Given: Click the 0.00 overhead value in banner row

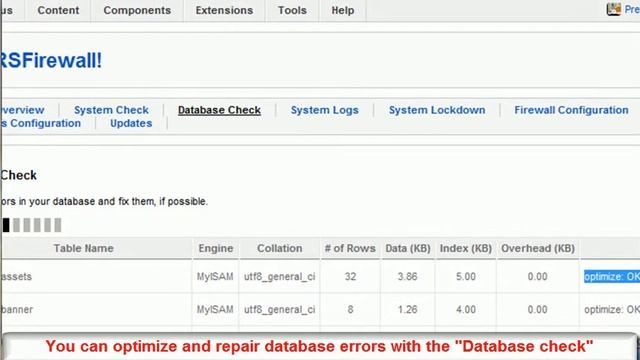Looking at the screenshot, I should 537,309.
